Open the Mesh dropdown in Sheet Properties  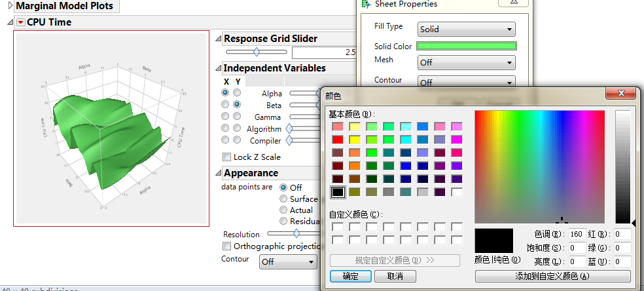466,62
